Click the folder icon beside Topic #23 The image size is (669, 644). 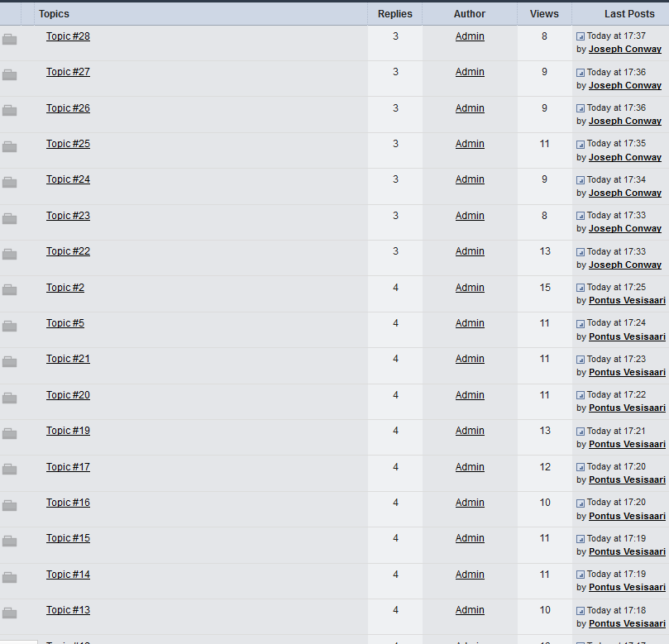9,219
